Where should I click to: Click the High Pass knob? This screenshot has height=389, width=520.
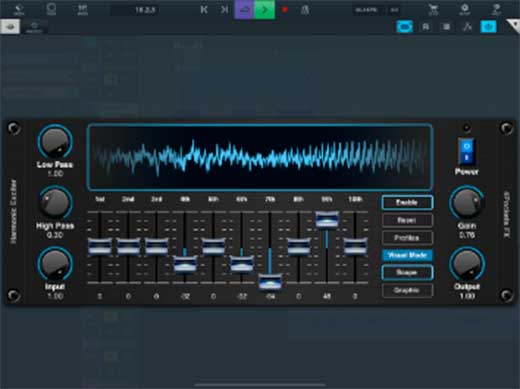[55, 203]
